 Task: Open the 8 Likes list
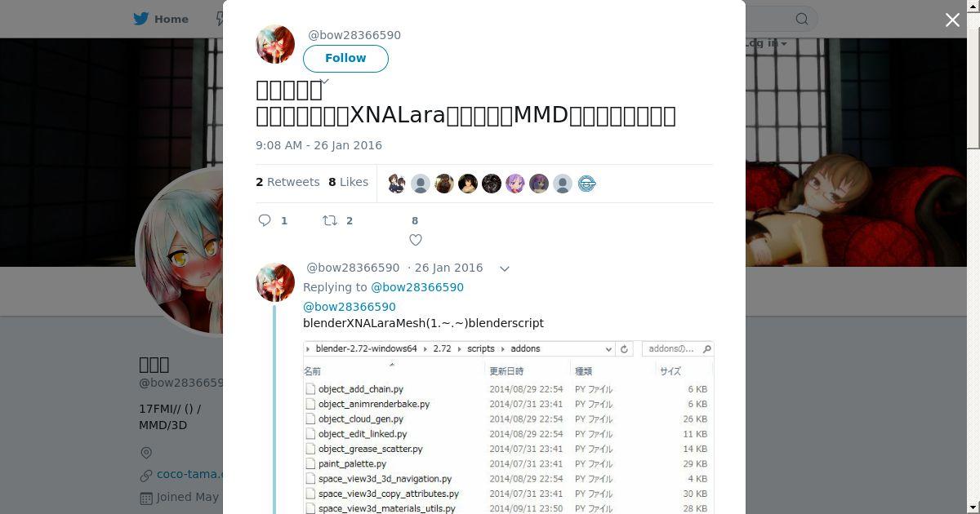pos(348,182)
